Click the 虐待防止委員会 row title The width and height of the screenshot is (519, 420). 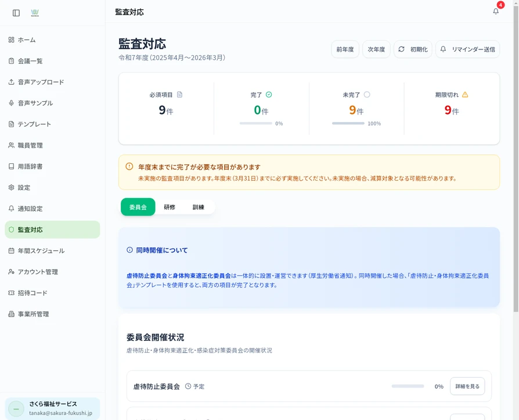157,386
